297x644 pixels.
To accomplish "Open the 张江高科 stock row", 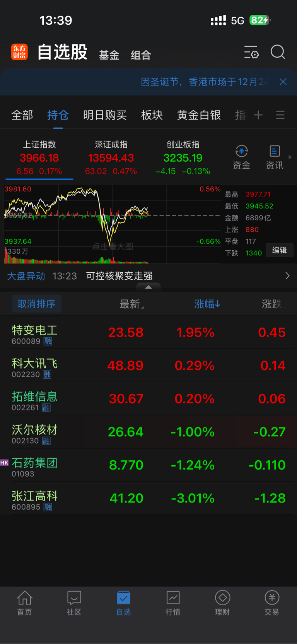I will [x=148, y=498].
